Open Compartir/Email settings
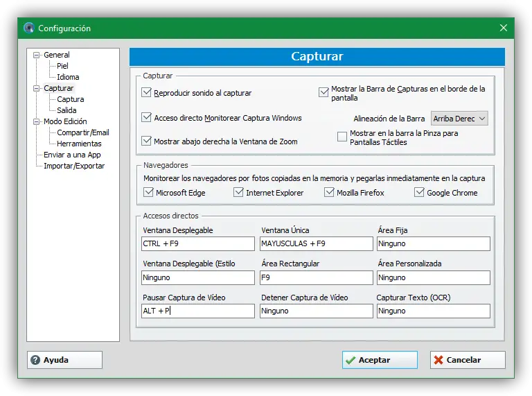The width and height of the screenshot is (532, 396). [83, 132]
